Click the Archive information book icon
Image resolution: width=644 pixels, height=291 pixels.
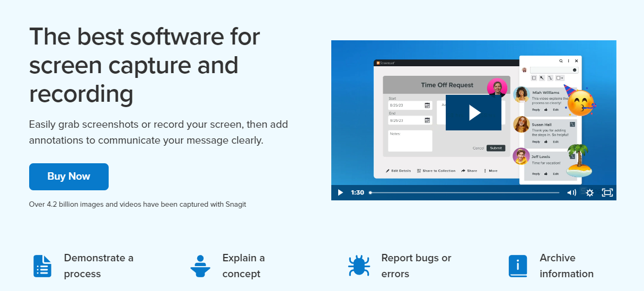[517, 266]
